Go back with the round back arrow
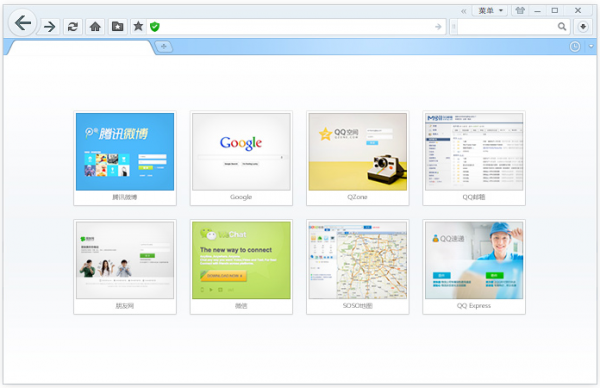The height and width of the screenshot is (388, 600). [23, 23]
